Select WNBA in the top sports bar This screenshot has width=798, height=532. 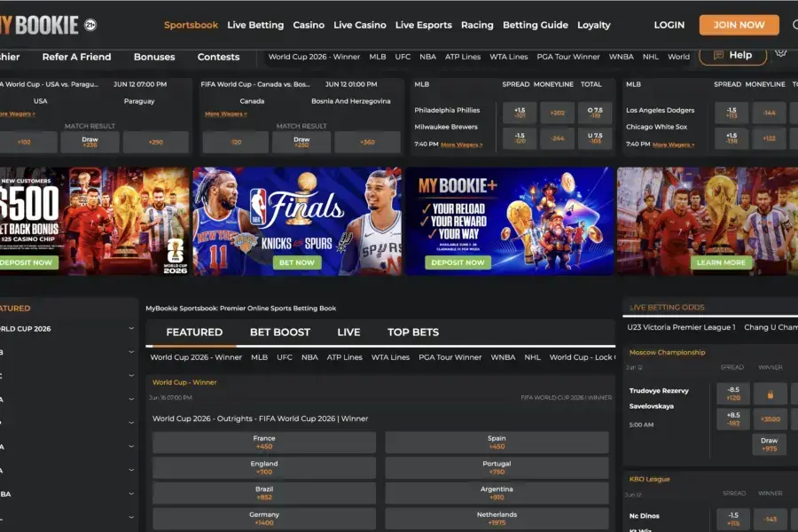621,57
